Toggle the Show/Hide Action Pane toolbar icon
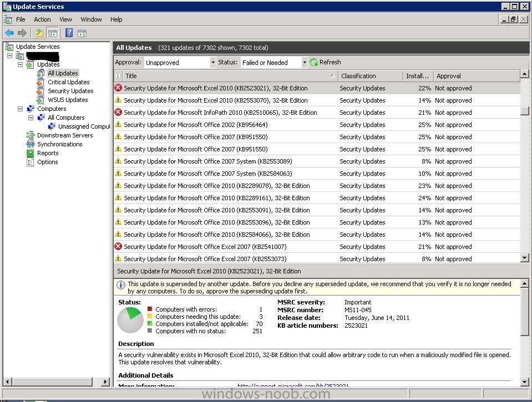The width and height of the screenshot is (532, 402). 82,33
